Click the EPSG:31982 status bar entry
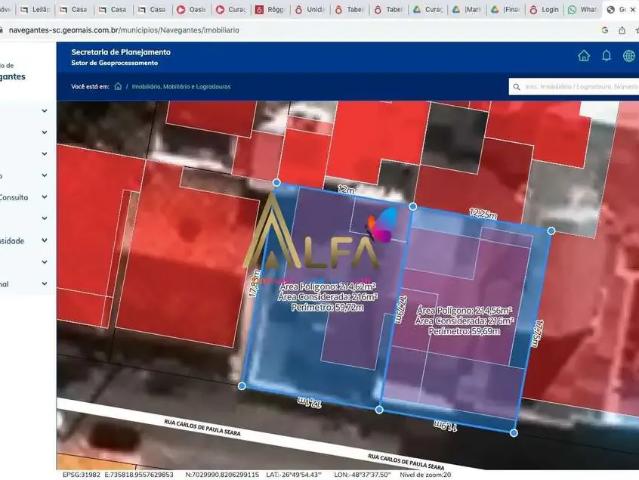 (x=81, y=475)
